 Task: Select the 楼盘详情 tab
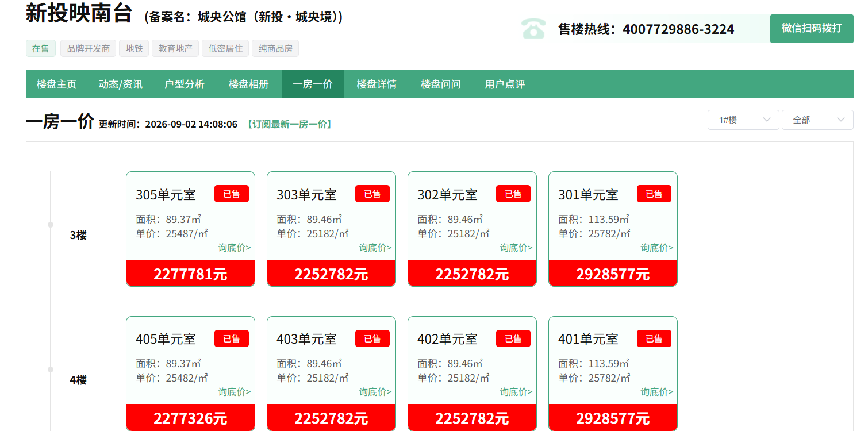tap(377, 84)
